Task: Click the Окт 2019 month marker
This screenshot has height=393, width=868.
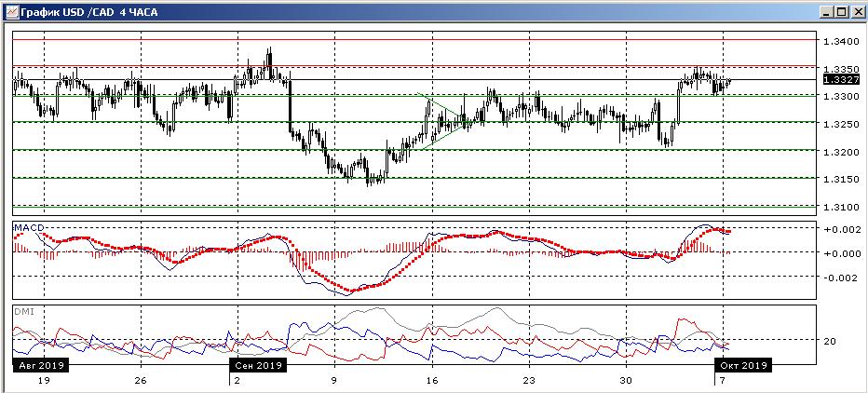Action: (745, 365)
